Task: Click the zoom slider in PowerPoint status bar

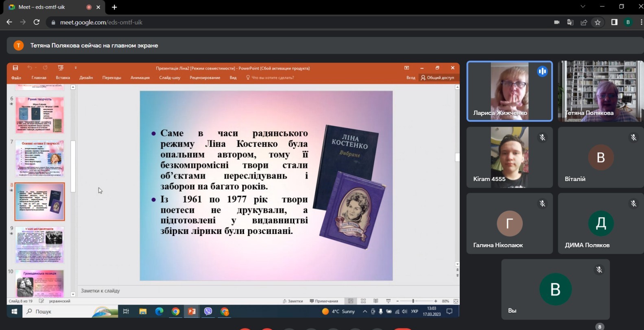Action: [413, 301]
